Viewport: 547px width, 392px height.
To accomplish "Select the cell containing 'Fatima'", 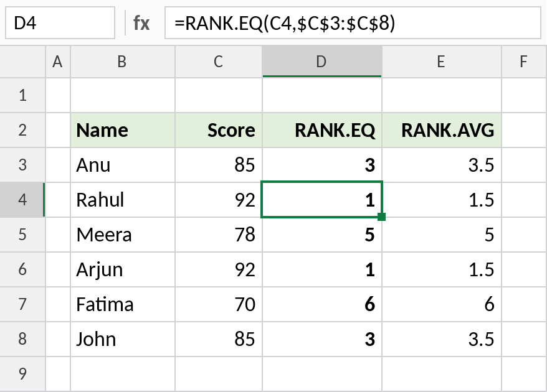I will tap(123, 304).
